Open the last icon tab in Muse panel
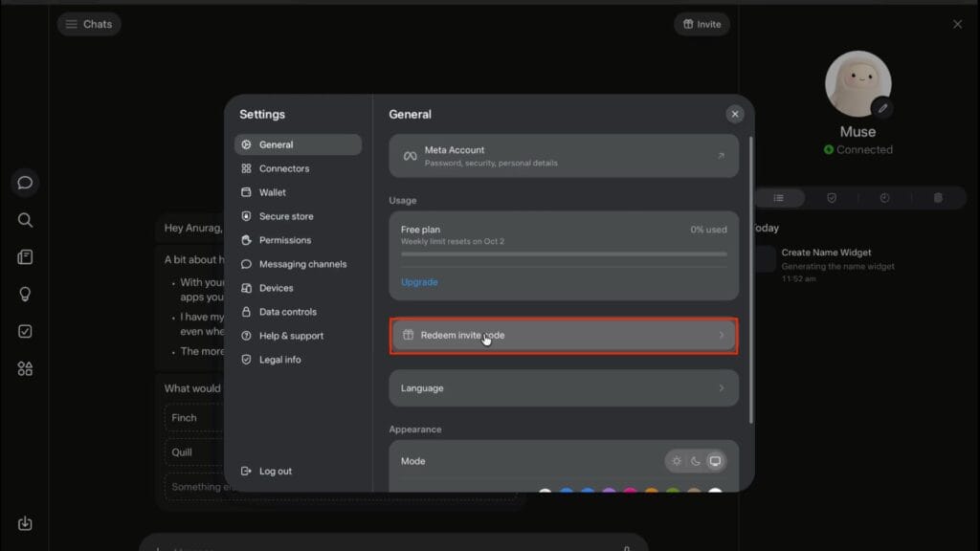The height and width of the screenshot is (551, 980). pyautogui.click(x=938, y=198)
